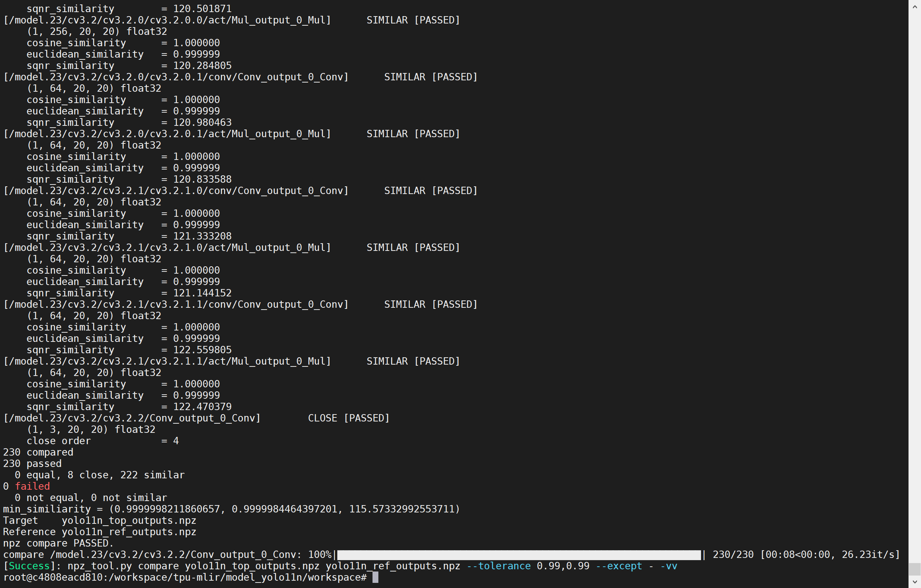This screenshot has width=921, height=588.
Task: Click the 'close order = 4' line
Action: click(103, 441)
